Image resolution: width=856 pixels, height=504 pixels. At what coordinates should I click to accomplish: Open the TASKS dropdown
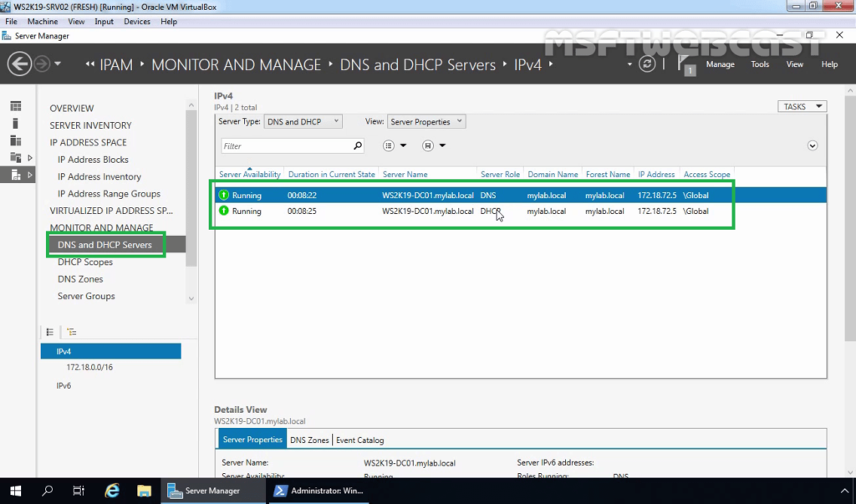pyautogui.click(x=802, y=106)
